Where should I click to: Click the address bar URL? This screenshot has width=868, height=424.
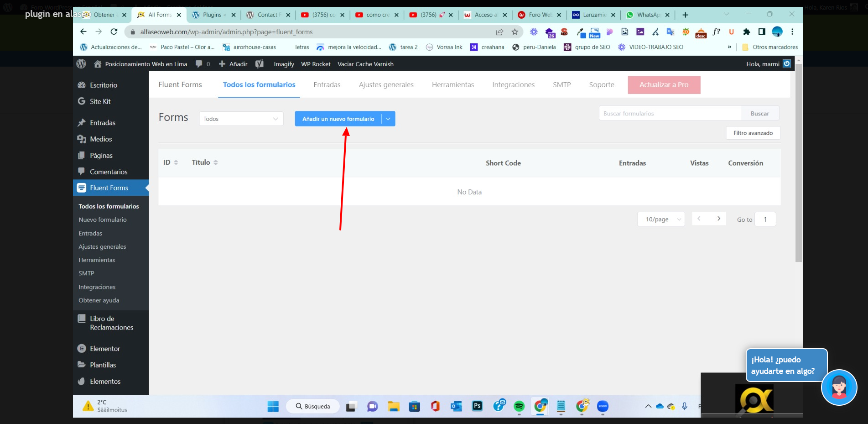[226, 32]
